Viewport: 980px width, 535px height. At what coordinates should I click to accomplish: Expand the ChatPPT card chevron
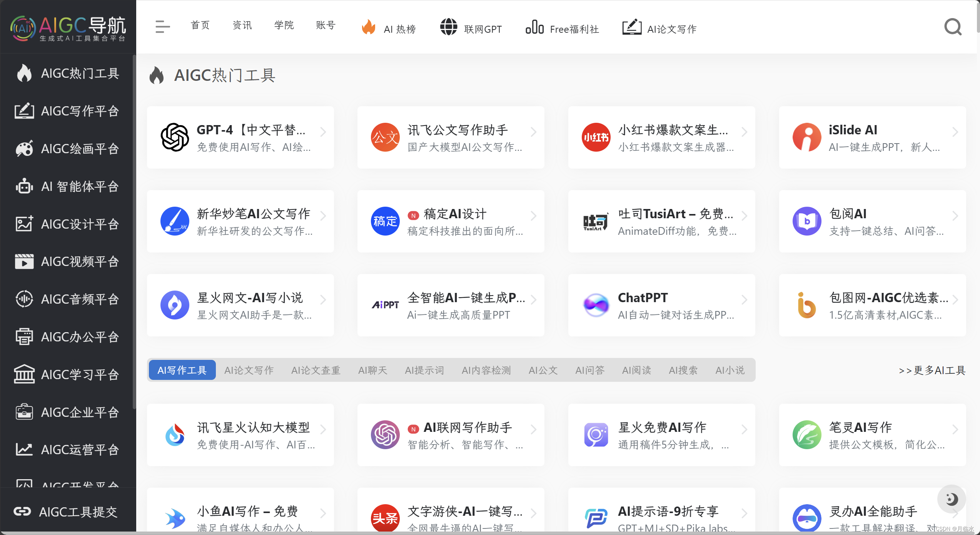745,300
